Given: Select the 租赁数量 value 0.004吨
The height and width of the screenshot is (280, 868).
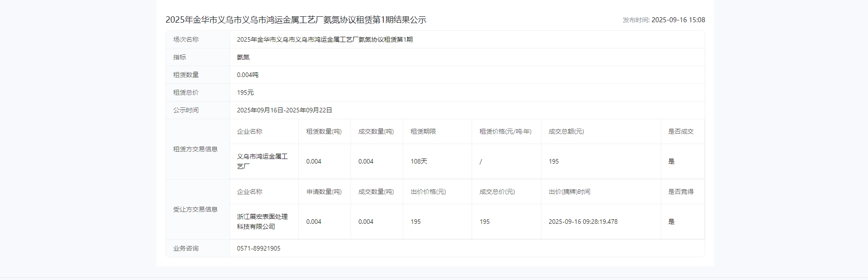Looking at the screenshot, I should tap(248, 75).
